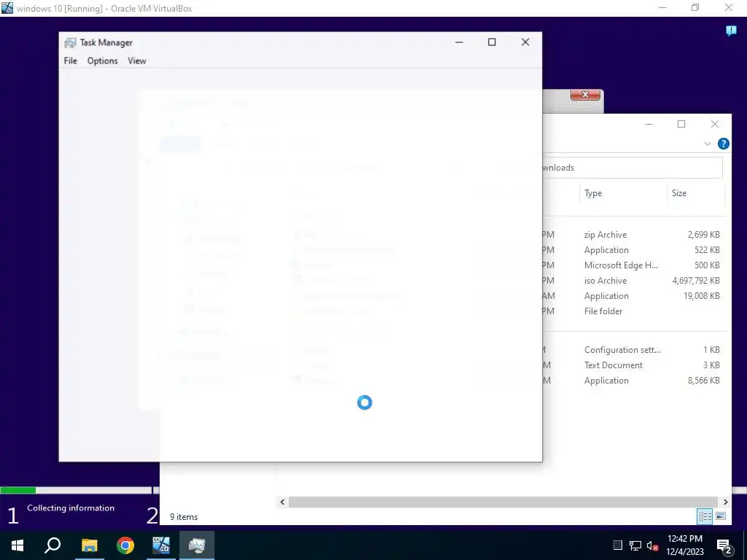Viewport: 747px width, 560px height.
Task: Click the 'Collecting information' setup step
Action: coord(71,508)
